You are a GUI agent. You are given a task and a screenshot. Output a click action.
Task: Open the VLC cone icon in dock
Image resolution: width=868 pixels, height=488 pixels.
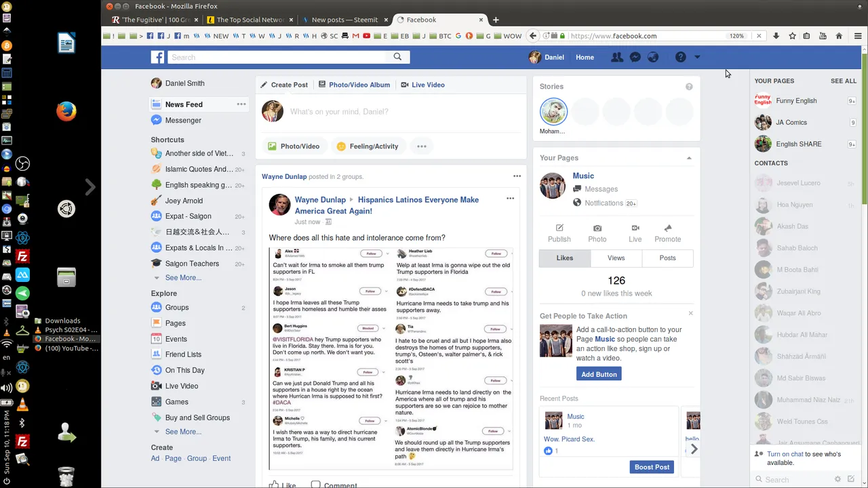(x=22, y=405)
